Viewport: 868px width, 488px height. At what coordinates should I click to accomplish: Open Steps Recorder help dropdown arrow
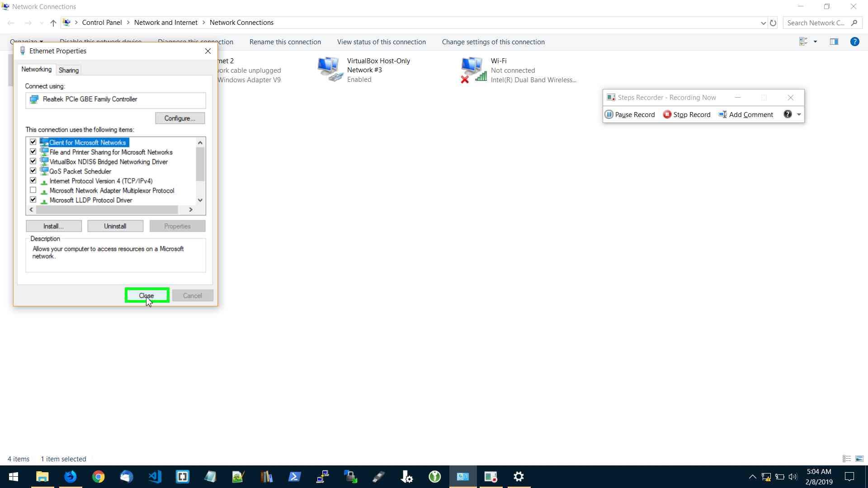click(x=799, y=114)
